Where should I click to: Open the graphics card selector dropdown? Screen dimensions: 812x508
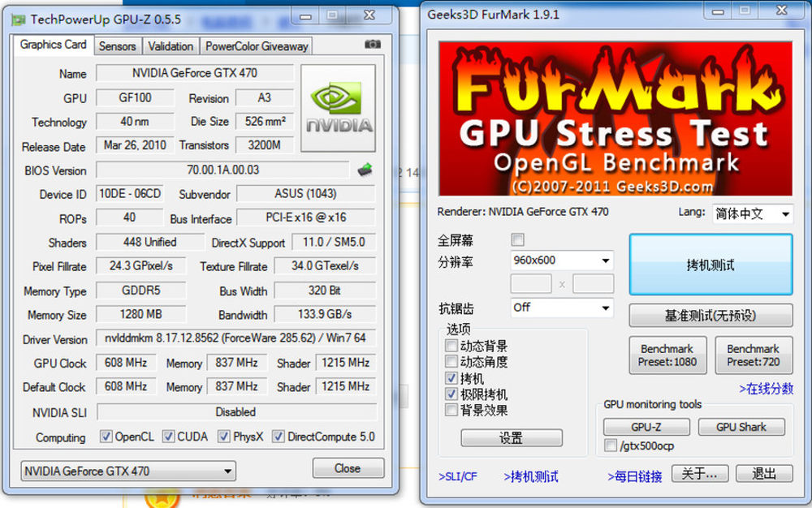pyautogui.click(x=128, y=471)
